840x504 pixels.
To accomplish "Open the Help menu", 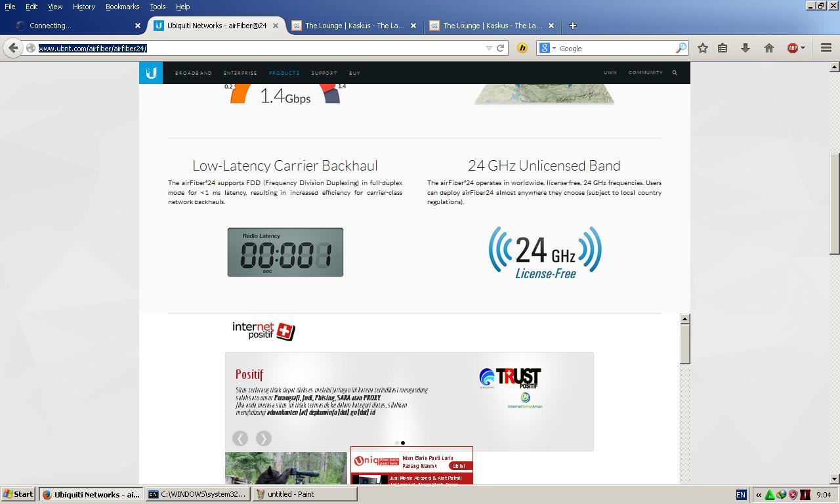I will pos(182,7).
